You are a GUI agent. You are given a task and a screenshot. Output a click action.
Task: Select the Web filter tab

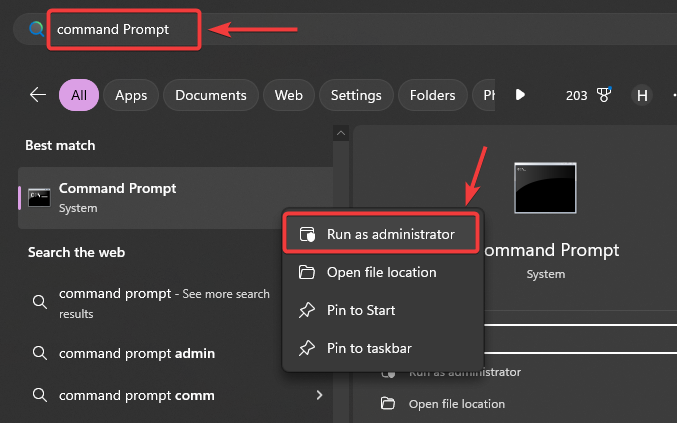coord(288,95)
